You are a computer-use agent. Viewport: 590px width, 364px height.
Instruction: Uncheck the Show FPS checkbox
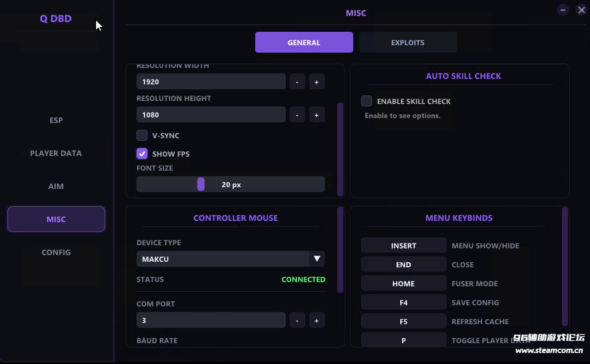pyautogui.click(x=142, y=154)
